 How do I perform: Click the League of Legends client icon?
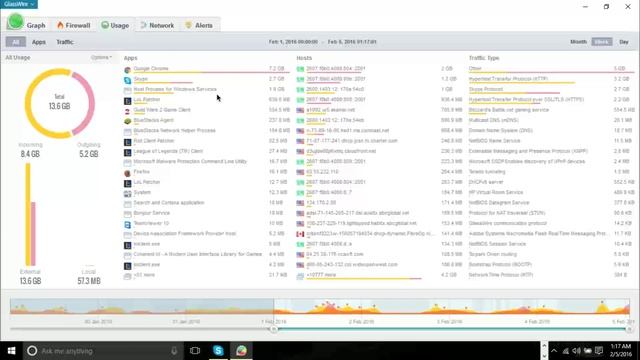127,152
